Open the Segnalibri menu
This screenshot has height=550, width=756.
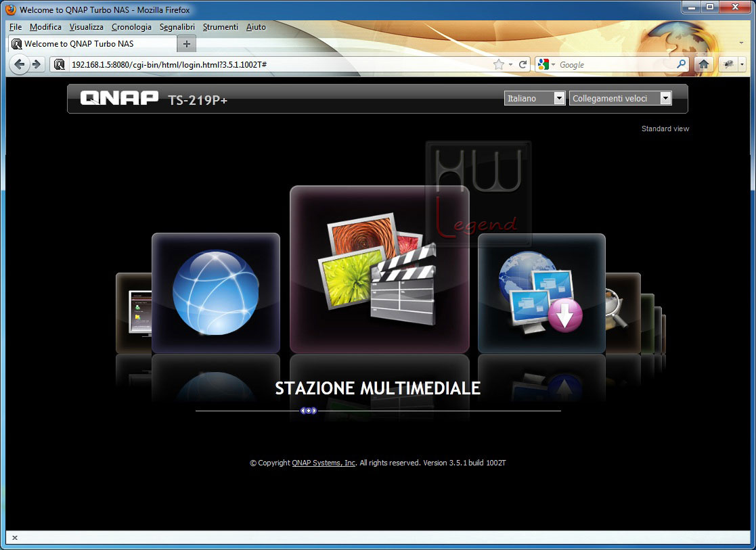click(x=177, y=27)
